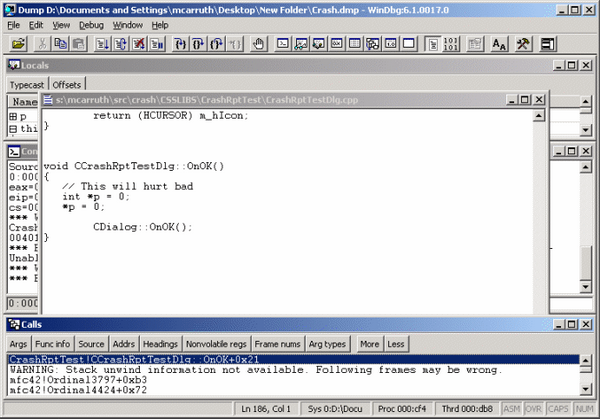The image size is (600, 419).
Task: Click the hand breakpoint icon
Action: (x=258, y=44)
